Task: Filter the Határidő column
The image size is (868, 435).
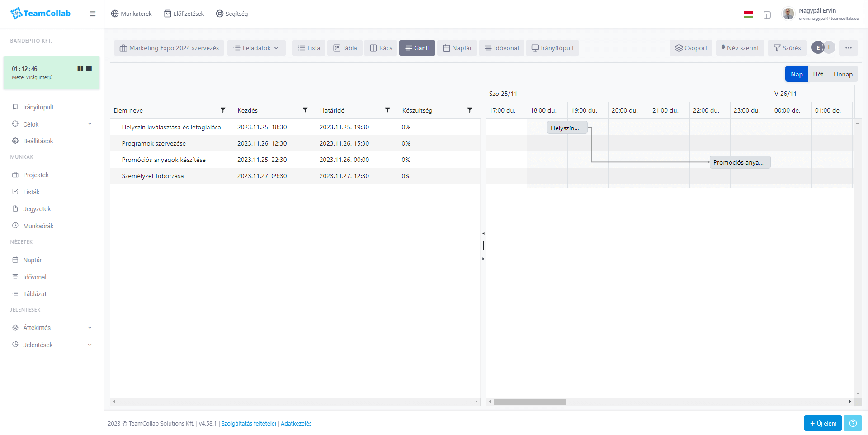Action: pos(387,110)
